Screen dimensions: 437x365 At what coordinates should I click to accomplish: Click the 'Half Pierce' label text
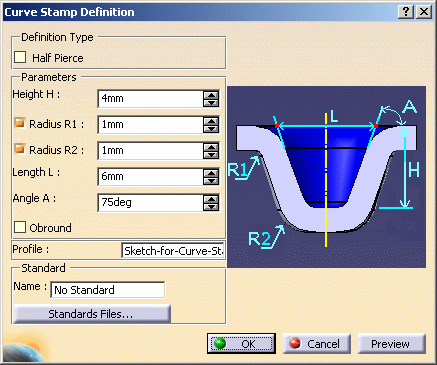click(58, 58)
